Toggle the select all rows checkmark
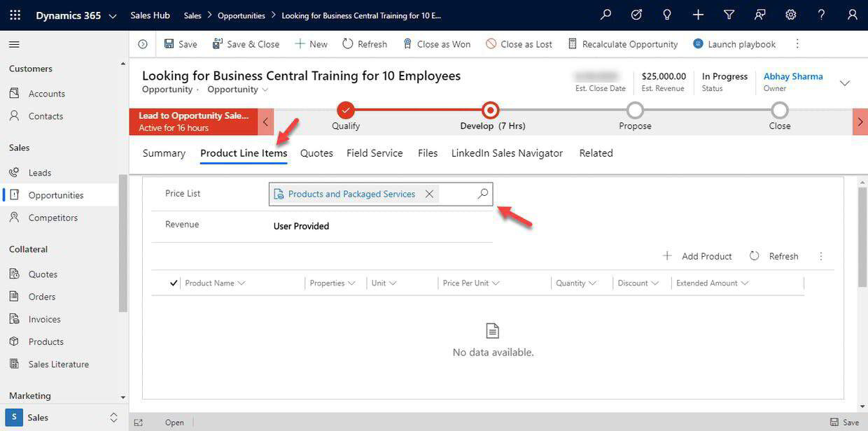This screenshot has width=868, height=431. tap(174, 283)
